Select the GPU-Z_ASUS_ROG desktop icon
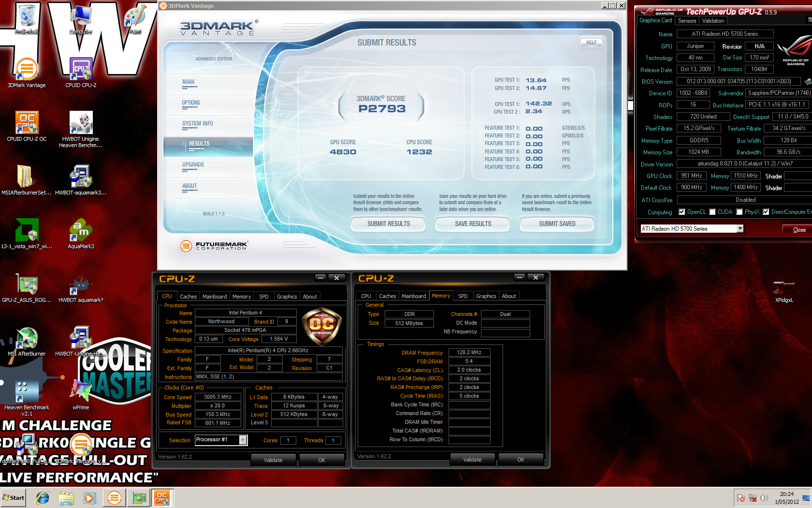The height and width of the screenshot is (508, 812). click(x=27, y=287)
